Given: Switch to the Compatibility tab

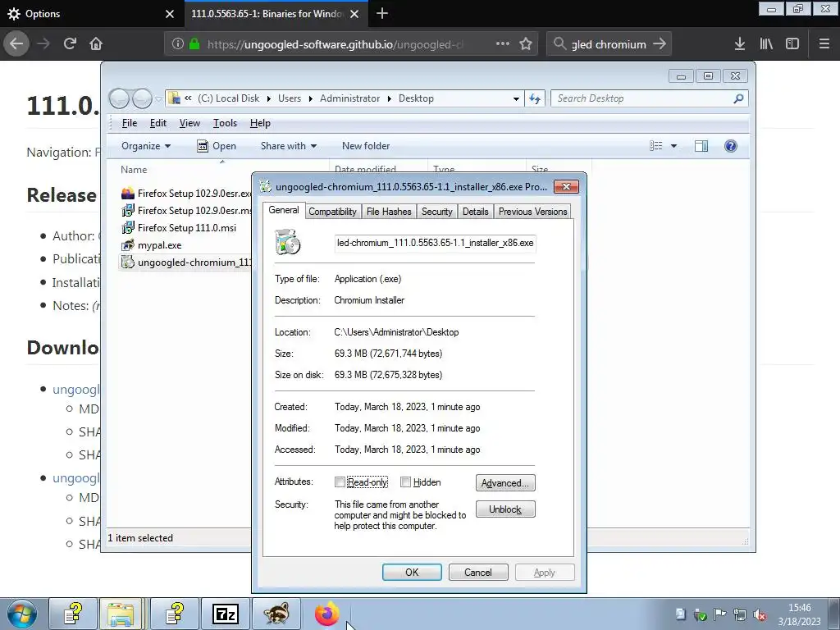Looking at the screenshot, I should tap(332, 212).
